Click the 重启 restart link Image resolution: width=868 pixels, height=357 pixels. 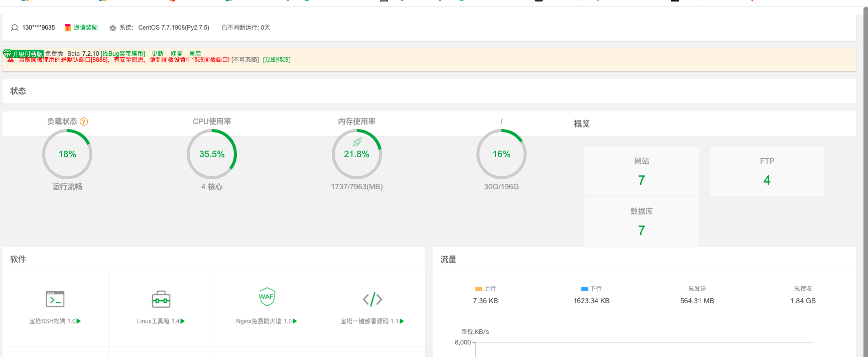click(195, 54)
